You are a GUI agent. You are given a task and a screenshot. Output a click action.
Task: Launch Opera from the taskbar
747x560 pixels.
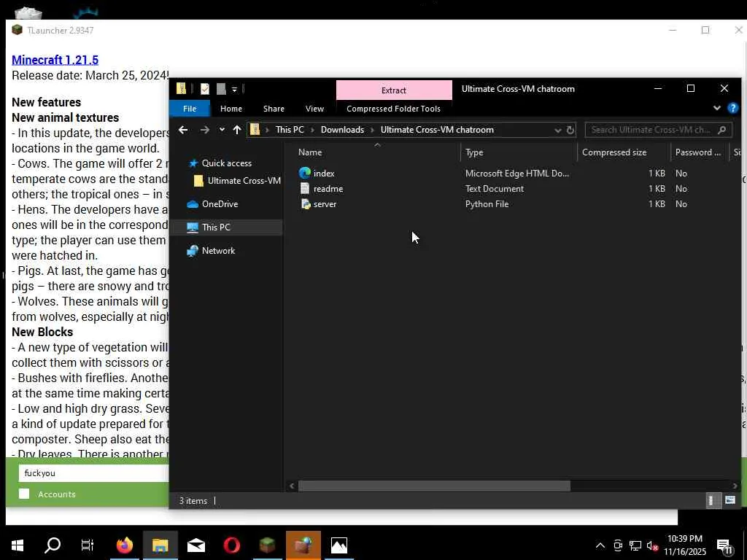(x=231, y=545)
